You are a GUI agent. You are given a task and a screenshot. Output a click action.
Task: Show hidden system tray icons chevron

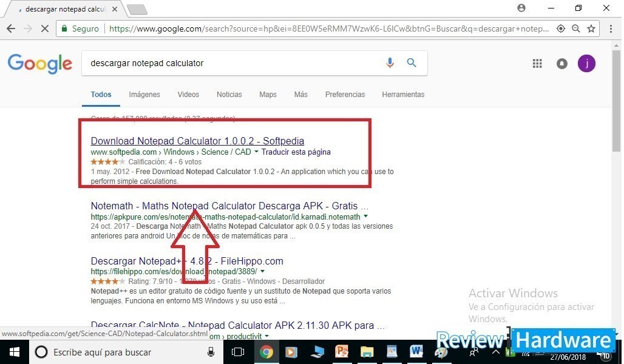tap(496, 352)
